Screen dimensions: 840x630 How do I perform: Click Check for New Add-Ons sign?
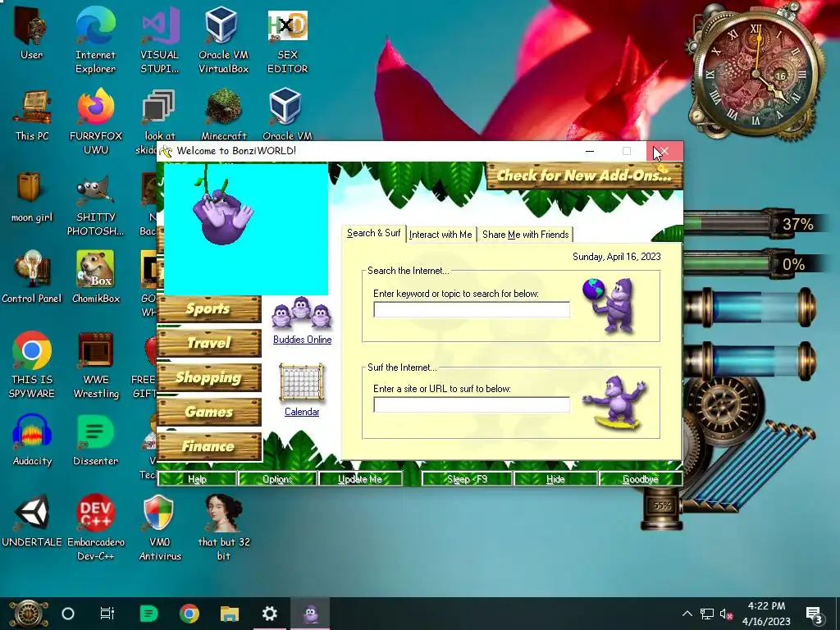(584, 176)
